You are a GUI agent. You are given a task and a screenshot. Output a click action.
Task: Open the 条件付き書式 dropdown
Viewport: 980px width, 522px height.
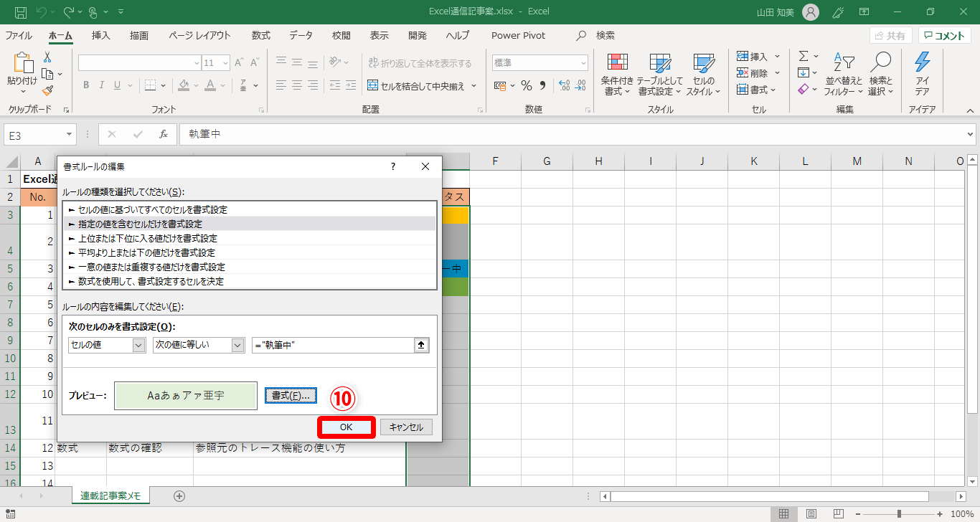(x=617, y=74)
